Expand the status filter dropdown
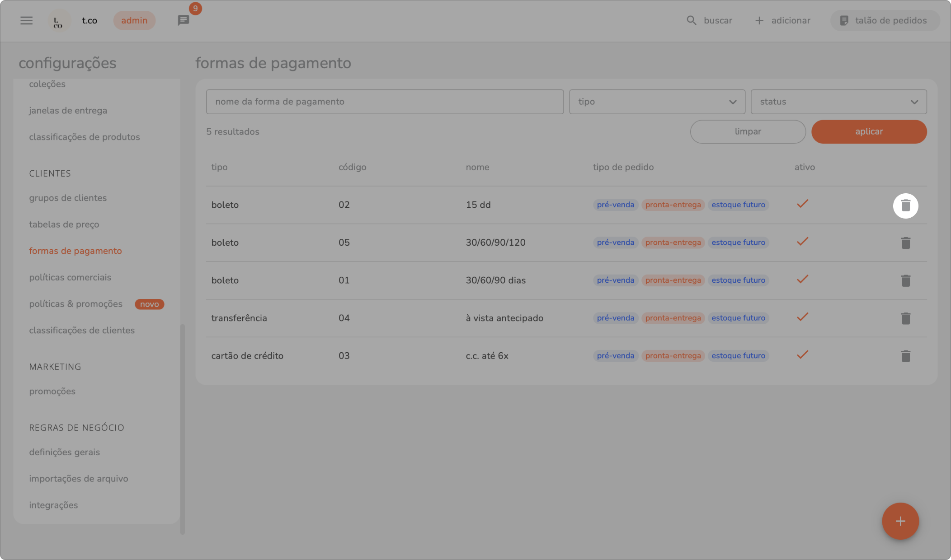The height and width of the screenshot is (560, 951). [838, 102]
